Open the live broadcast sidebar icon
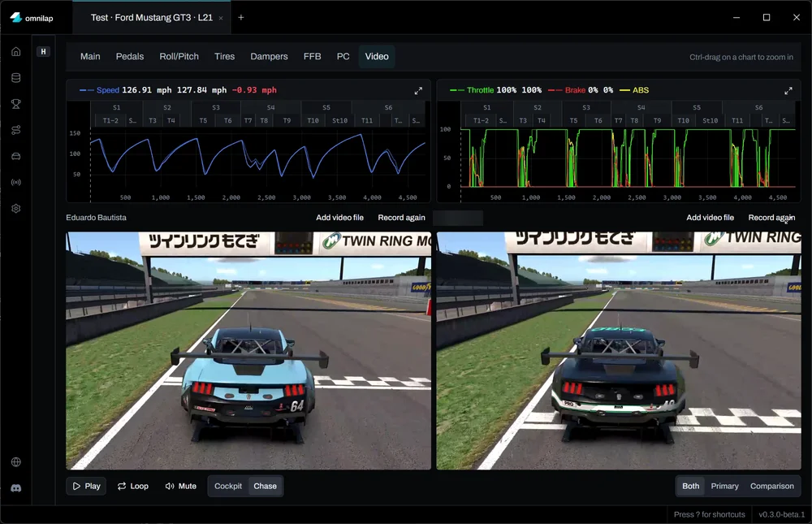The image size is (812, 524). [16, 183]
